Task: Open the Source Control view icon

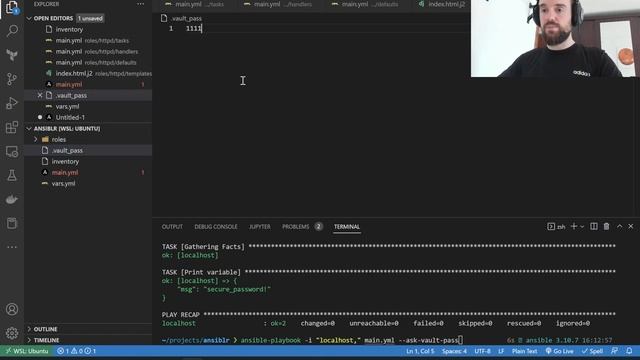Action: coord(12,79)
